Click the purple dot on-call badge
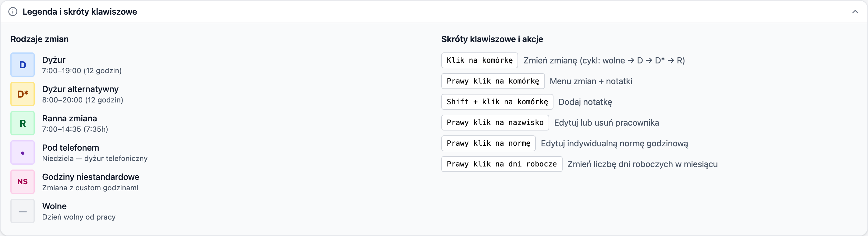This screenshot has width=868, height=236. point(23,153)
